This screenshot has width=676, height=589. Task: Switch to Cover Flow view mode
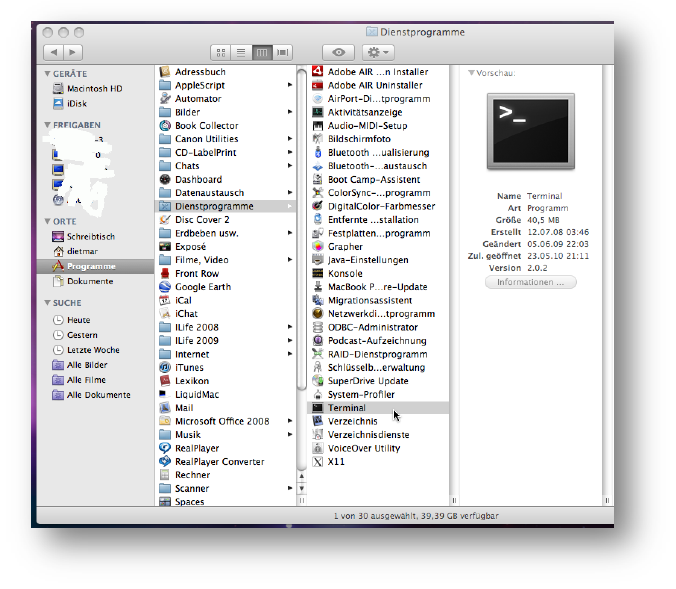pyautogui.click(x=282, y=53)
